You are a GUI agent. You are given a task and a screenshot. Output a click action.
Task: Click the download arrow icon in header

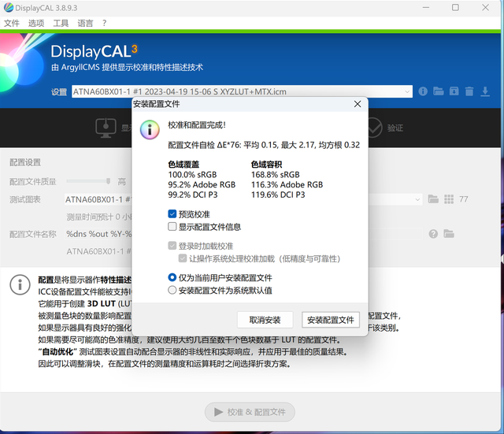coord(485,91)
